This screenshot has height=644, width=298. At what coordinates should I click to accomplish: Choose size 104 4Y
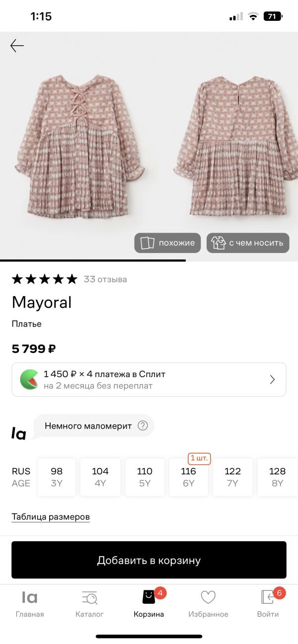click(100, 477)
